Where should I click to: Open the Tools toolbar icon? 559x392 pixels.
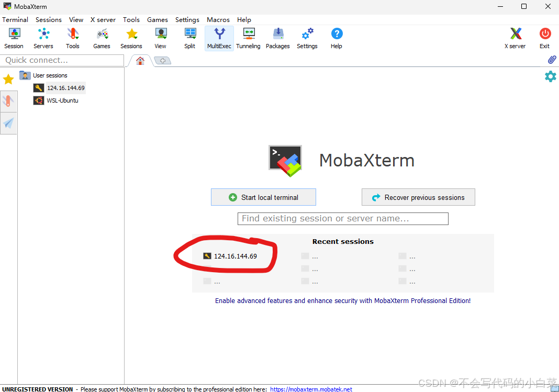[x=72, y=38]
